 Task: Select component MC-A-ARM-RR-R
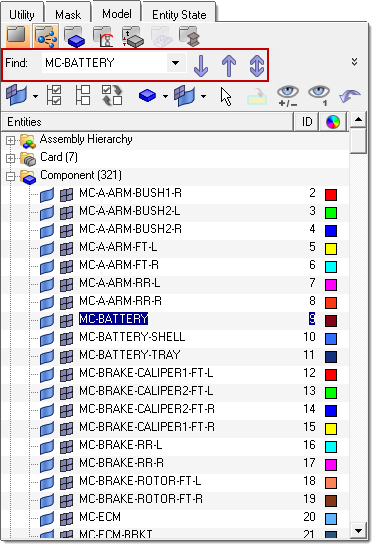coord(120,301)
